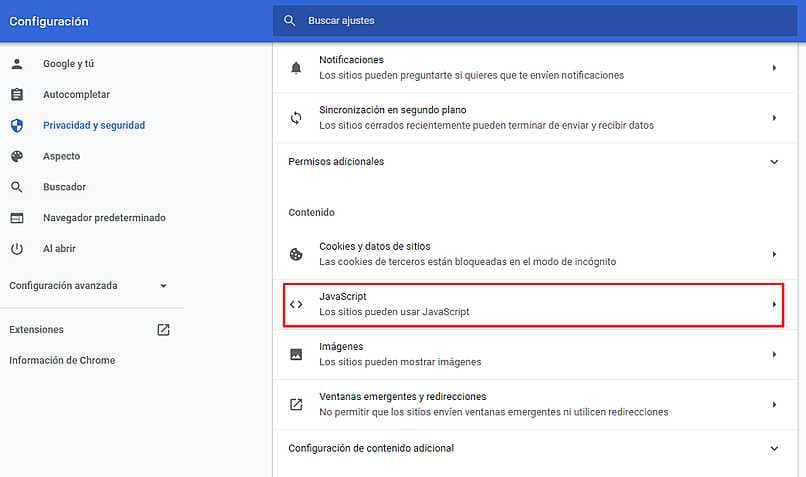Click the cookie icon for Cookies y datos de sitios
Screen dimensions: 806x477
tap(296, 254)
